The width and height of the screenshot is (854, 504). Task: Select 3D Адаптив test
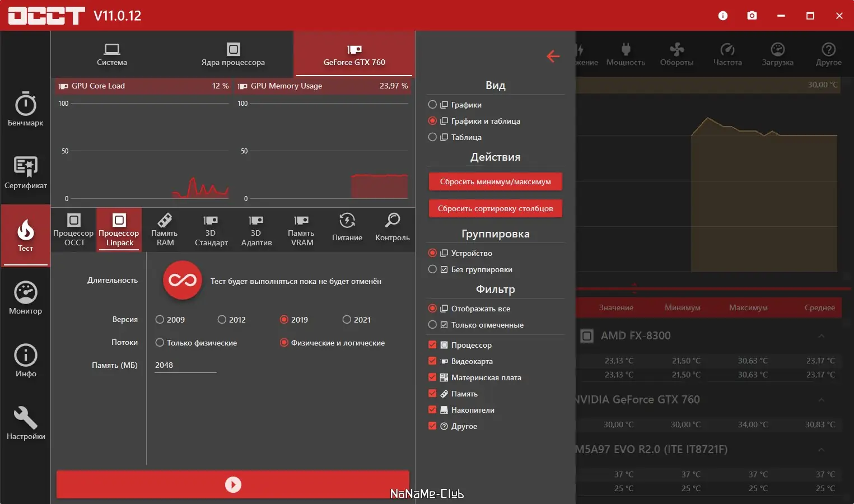(x=256, y=230)
